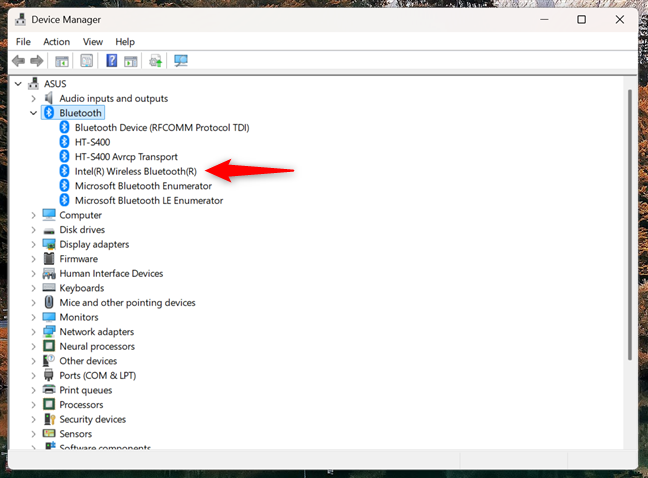The image size is (648, 478).
Task: Select the HT-S400 label
Action: pyautogui.click(x=92, y=142)
